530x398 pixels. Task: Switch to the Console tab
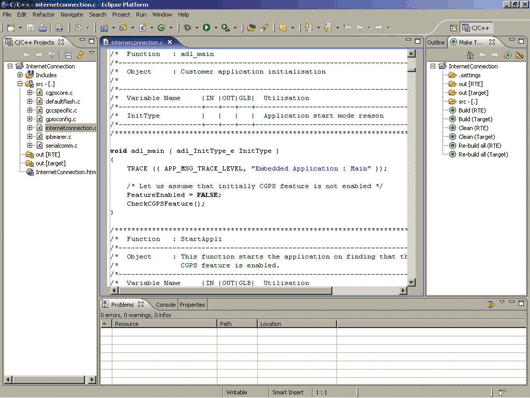(x=165, y=305)
